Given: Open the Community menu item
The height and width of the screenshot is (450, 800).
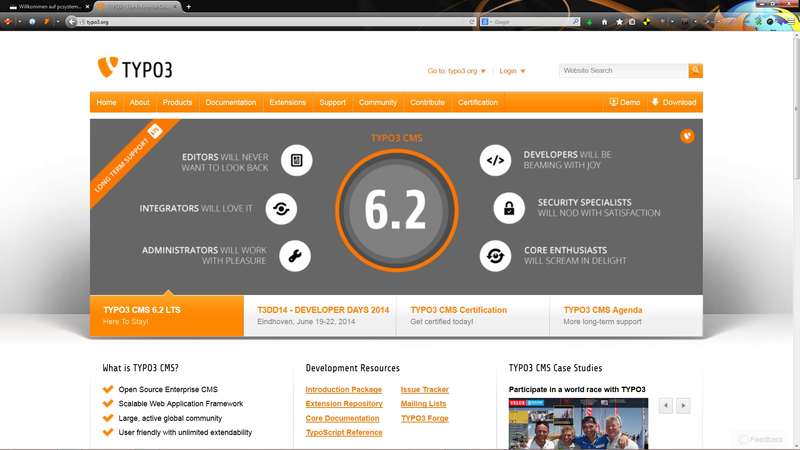Looking at the screenshot, I should coord(378,103).
